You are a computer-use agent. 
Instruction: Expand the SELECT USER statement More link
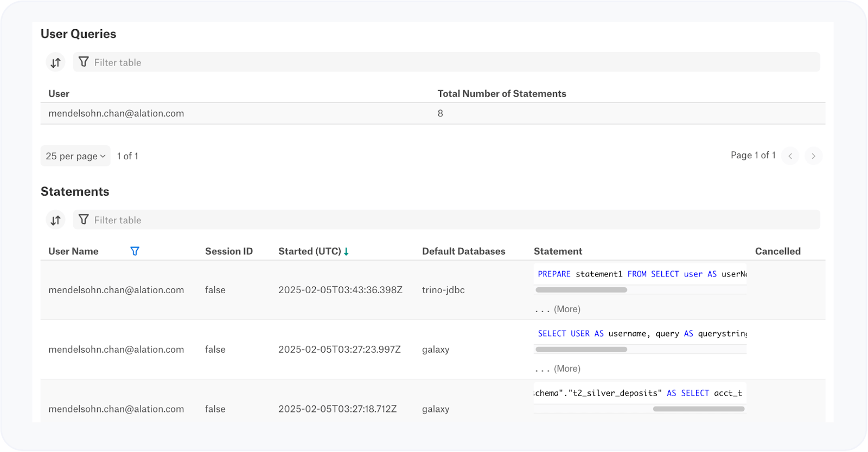[x=566, y=369]
